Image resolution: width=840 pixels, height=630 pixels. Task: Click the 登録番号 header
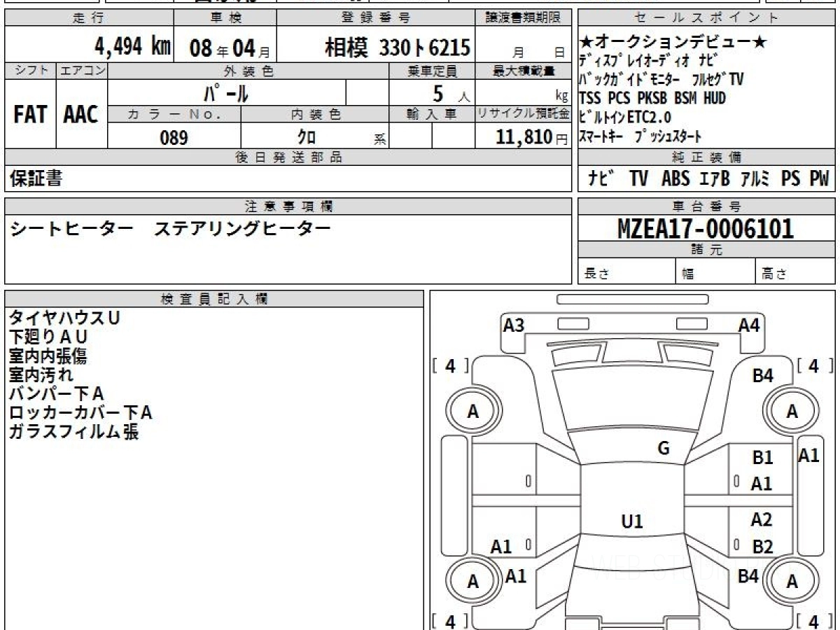[x=377, y=18]
